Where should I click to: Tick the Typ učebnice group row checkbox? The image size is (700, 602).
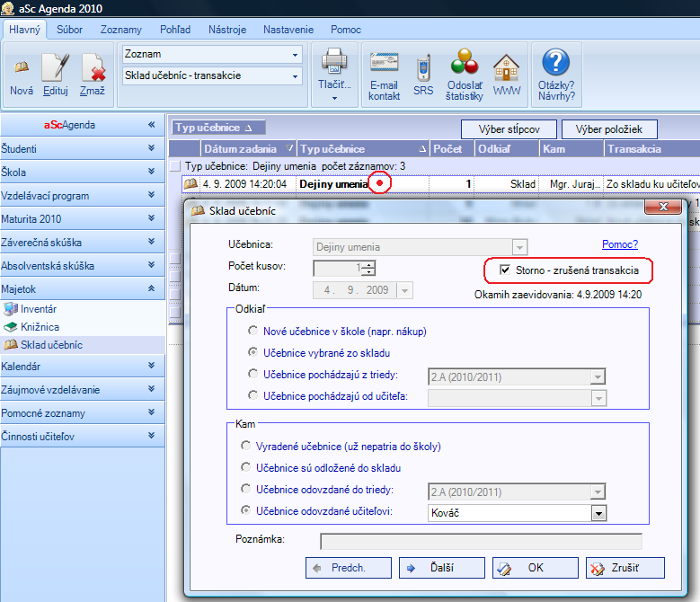tap(175, 166)
